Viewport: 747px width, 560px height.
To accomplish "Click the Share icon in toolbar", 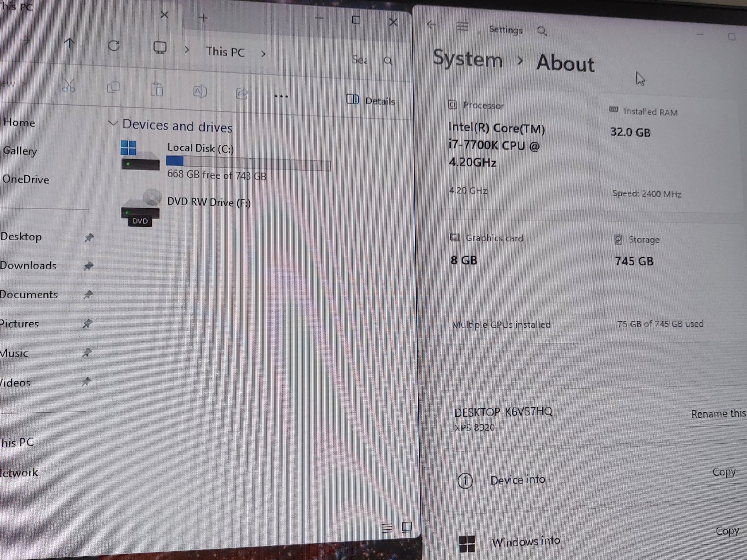I will click(x=241, y=93).
